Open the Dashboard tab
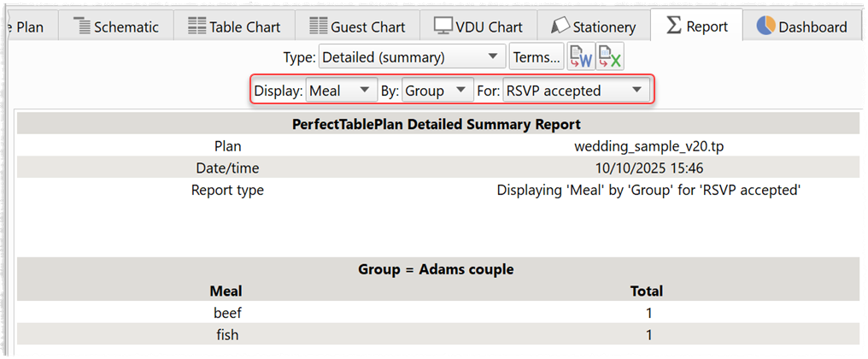This screenshot has width=868, height=359. point(802,26)
